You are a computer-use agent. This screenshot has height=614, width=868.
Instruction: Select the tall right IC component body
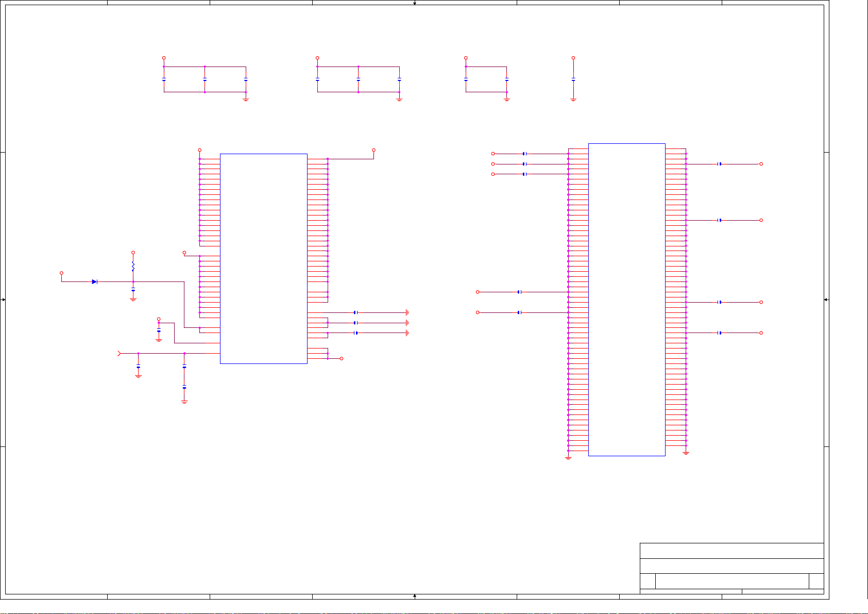point(626,300)
